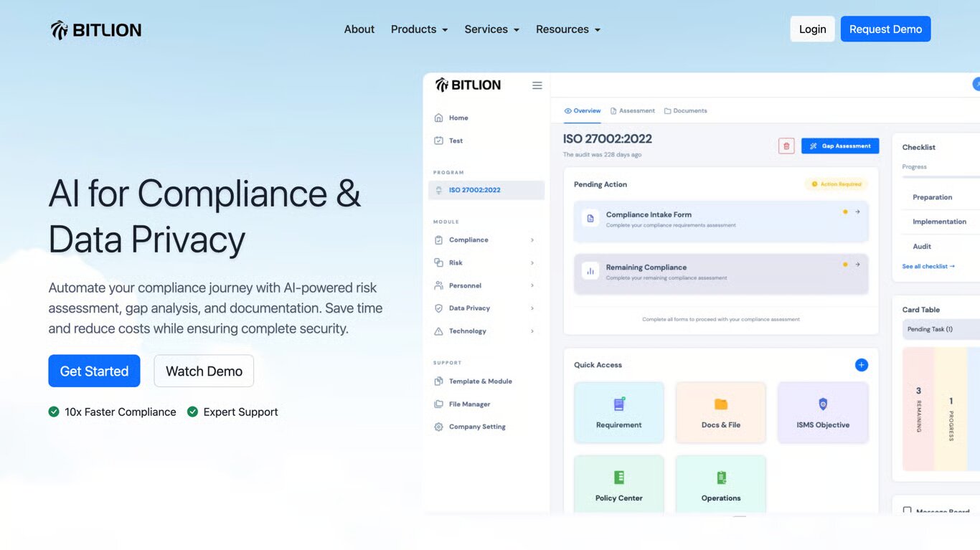Expand the Resources dropdown menu
This screenshot has height=550, width=980.
tap(567, 29)
